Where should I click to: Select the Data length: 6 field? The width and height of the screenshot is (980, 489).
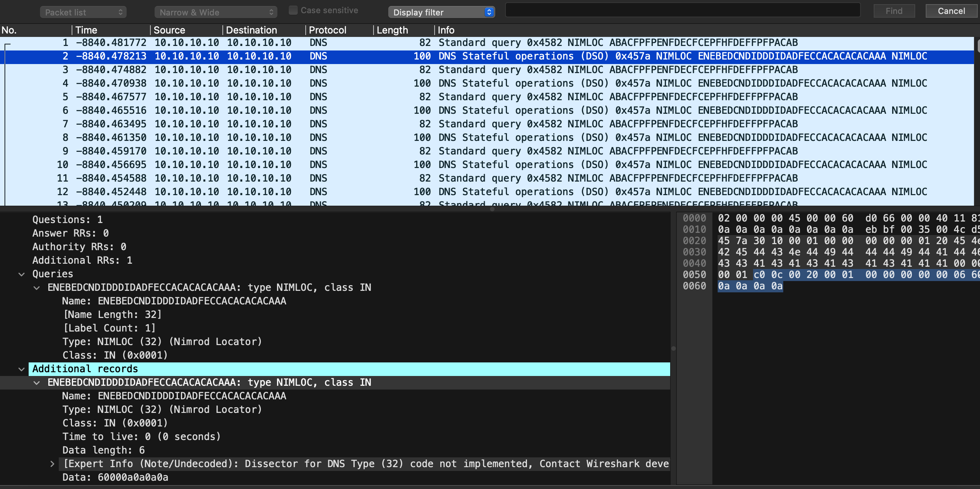click(x=104, y=451)
